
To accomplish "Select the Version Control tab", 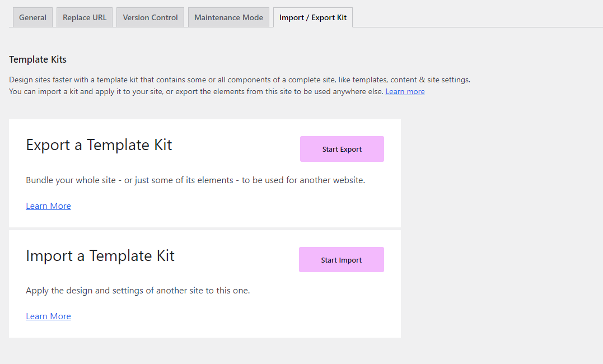I will (x=150, y=17).
